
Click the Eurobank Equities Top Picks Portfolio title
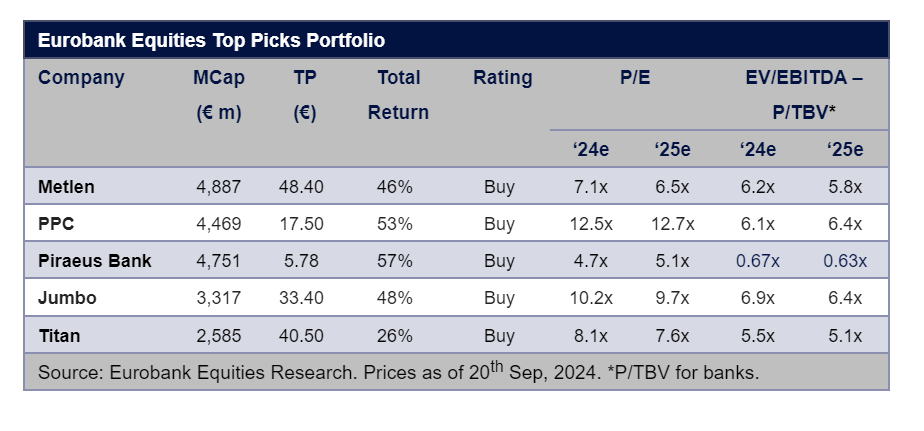(x=211, y=41)
